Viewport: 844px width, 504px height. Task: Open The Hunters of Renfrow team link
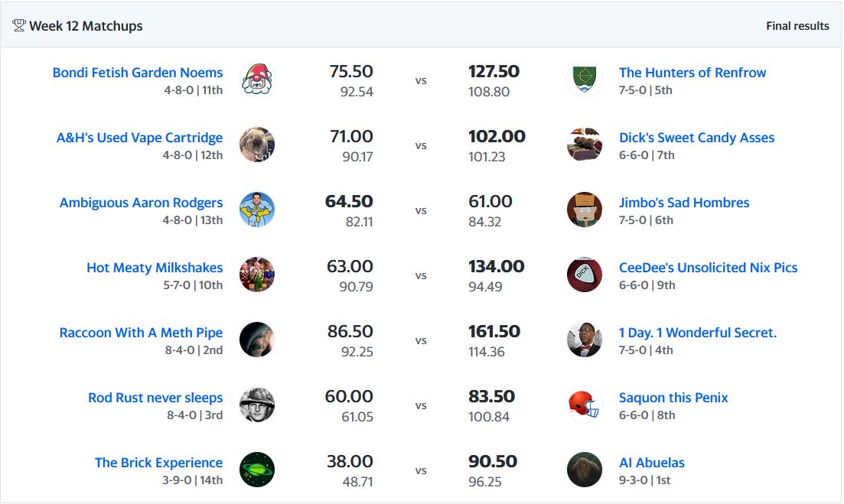click(692, 73)
